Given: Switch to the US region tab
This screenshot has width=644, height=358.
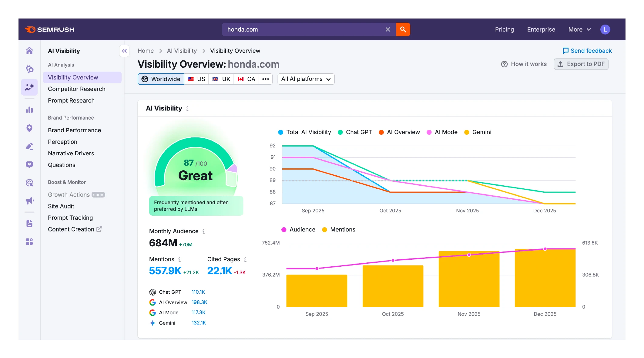Looking at the screenshot, I should (196, 79).
